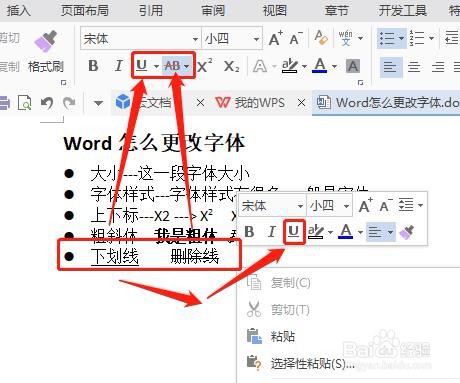
Task: Click the Format Painter brush icon in the ribbon
Action: click(46, 42)
